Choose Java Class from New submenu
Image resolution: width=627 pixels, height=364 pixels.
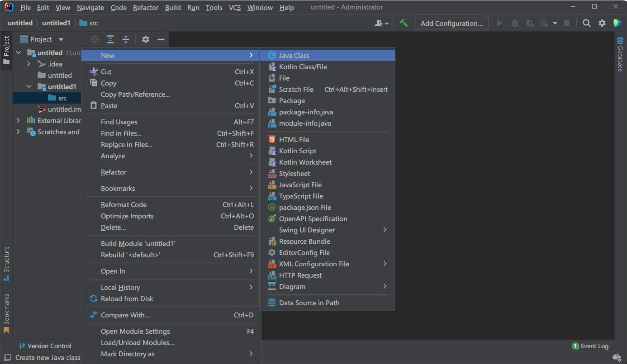tap(294, 55)
